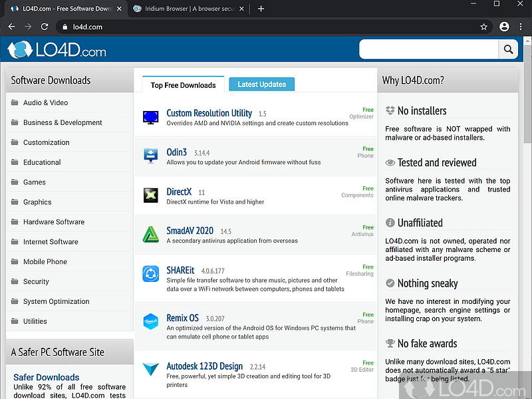Viewport: 532px width, 399px height.
Task: Focus the site search input field
Action: (429, 49)
